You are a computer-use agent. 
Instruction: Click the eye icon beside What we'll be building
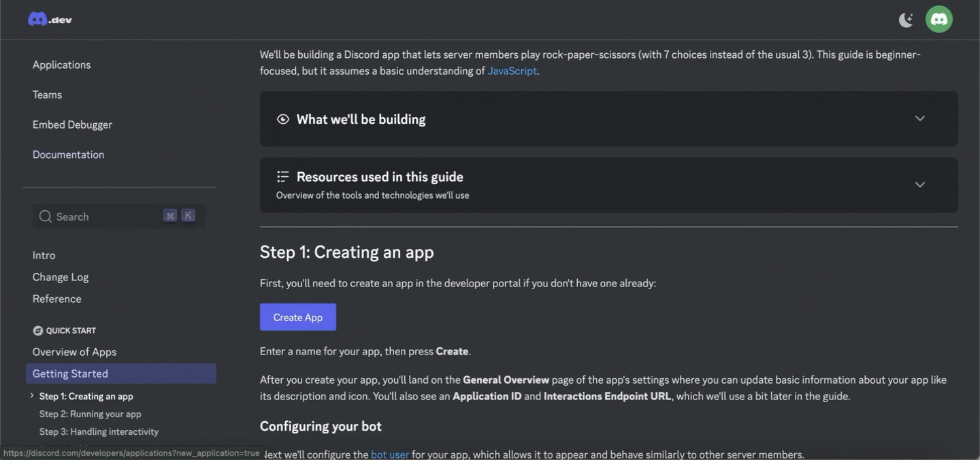[283, 119]
